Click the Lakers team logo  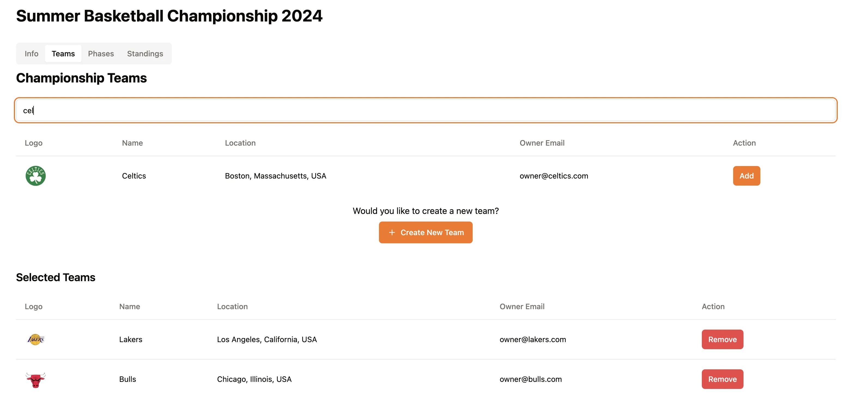click(x=35, y=339)
